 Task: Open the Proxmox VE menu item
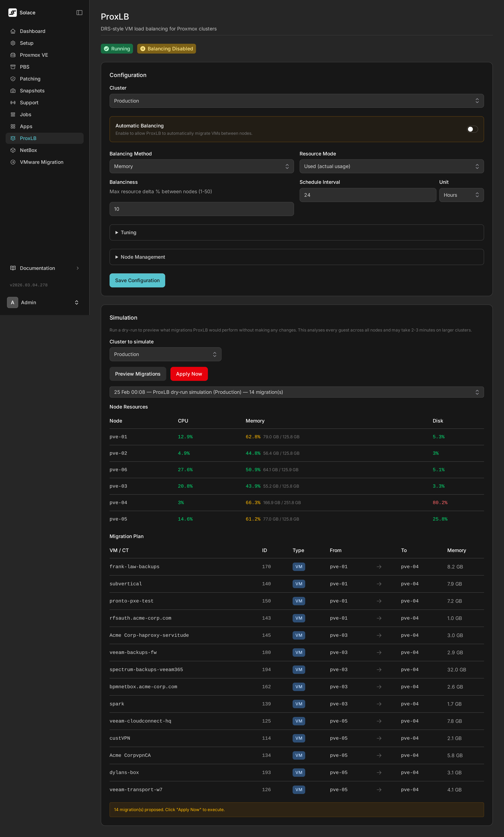pyautogui.click(x=34, y=55)
